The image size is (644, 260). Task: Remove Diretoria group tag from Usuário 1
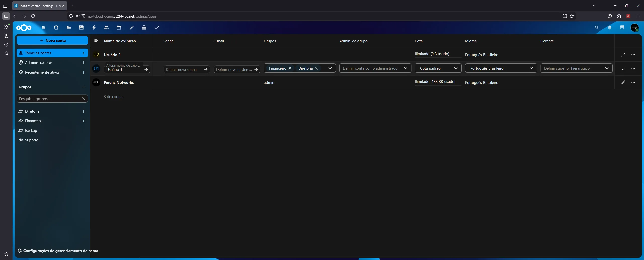(316, 68)
